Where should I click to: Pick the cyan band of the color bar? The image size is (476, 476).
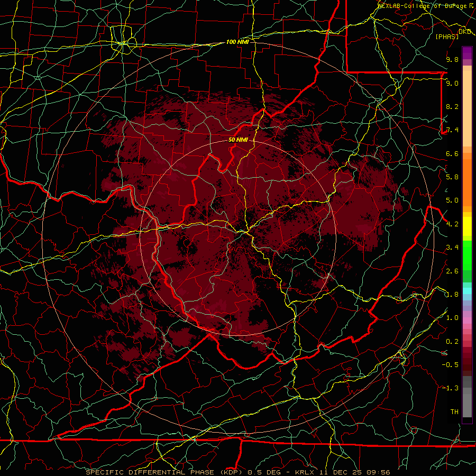point(467,290)
